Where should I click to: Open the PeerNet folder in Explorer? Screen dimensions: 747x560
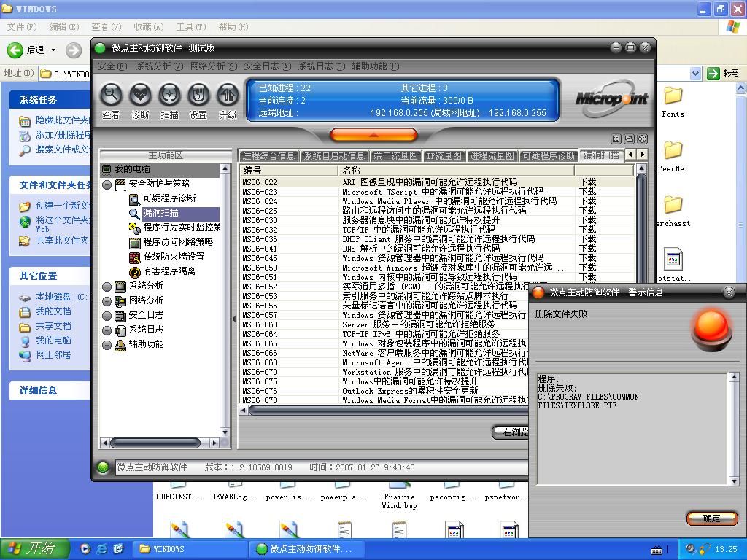click(x=673, y=157)
